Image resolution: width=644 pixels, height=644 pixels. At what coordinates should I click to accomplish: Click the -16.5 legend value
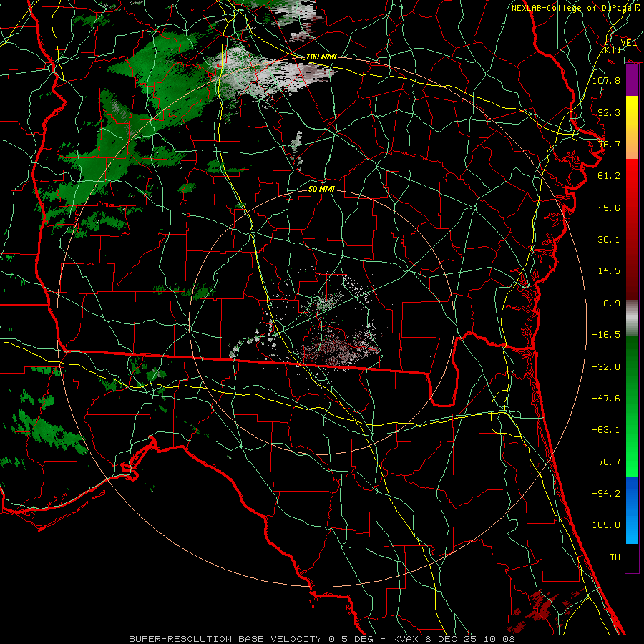point(606,335)
